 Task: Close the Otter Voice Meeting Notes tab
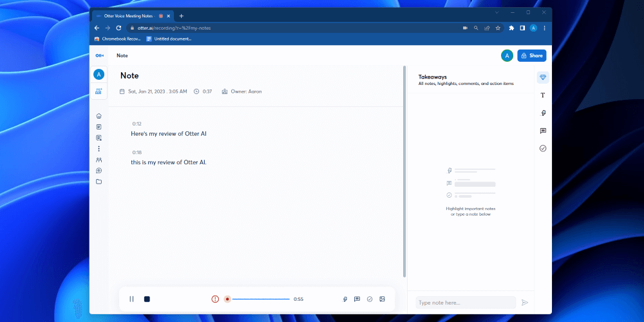[x=168, y=16]
